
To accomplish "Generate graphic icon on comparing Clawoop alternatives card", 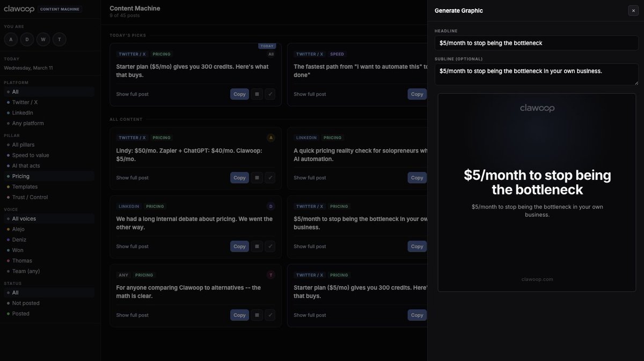I will pyautogui.click(x=257, y=315).
